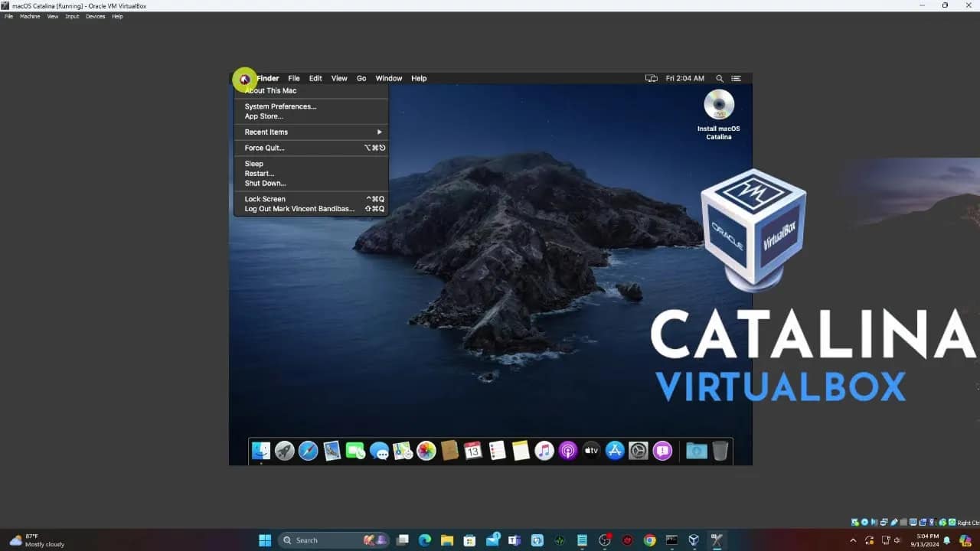Open the Calendar app showing 13
Screen dimensions: 980x551
tap(473, 451)
